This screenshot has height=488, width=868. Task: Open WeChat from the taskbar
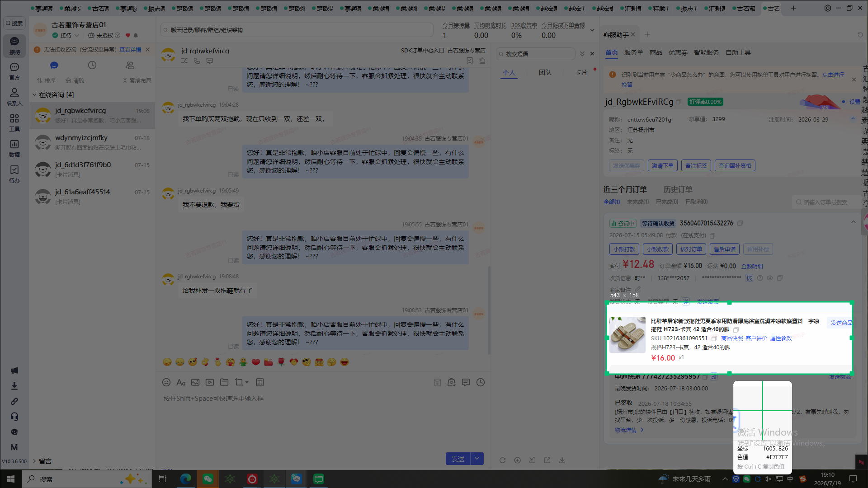(x=208, y=479)
